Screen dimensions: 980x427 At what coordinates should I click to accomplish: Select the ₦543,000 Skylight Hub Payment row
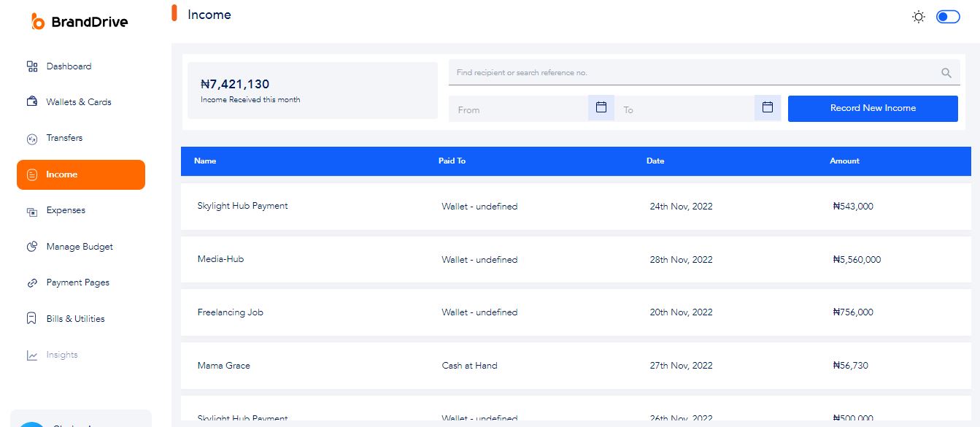(x=576, y=207)
